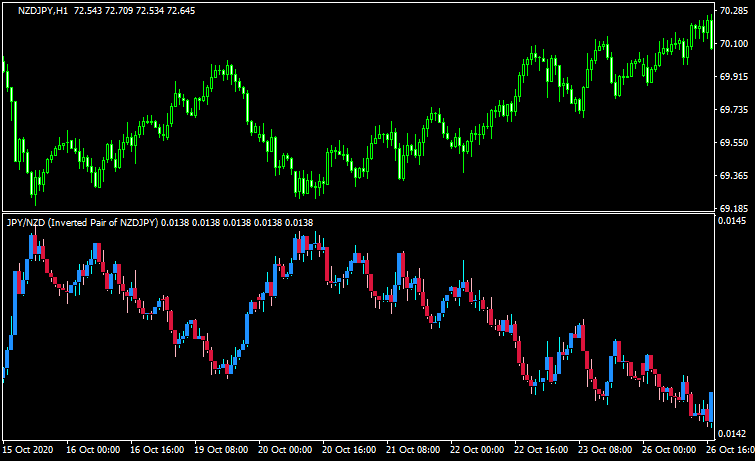Select the 69.915 price axis label
Image resolution: width=755 pixels, height=461 pixels.
point(734,76)
